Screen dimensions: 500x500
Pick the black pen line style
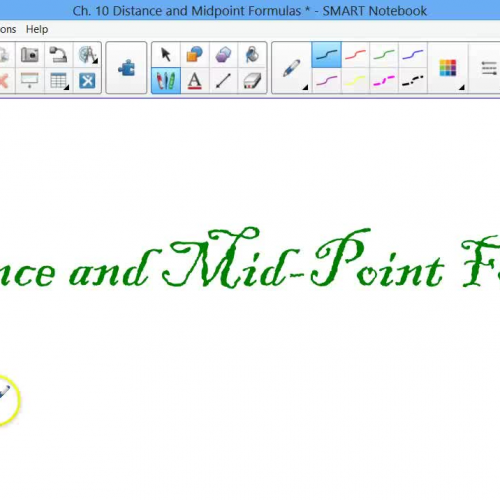coord(326,55)
